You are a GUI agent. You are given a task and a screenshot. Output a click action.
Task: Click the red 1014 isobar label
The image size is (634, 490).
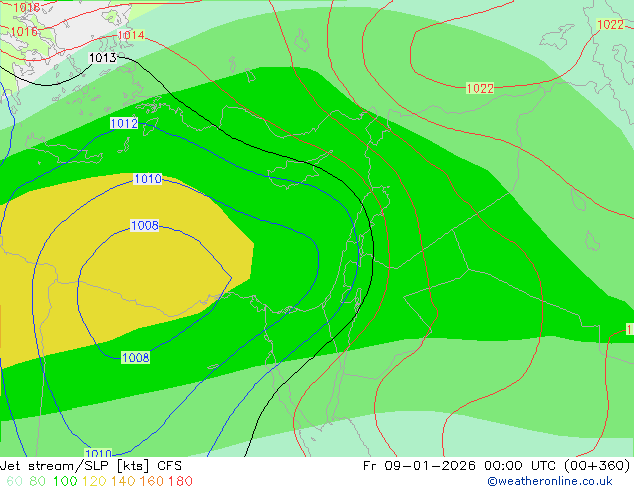tap(131, 35)
